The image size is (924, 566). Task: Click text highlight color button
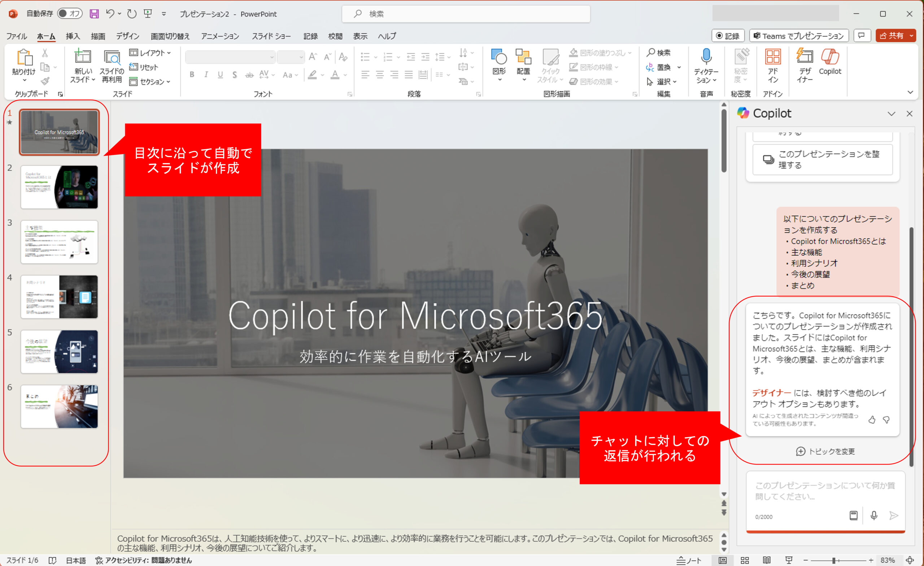tap(312, 75)
